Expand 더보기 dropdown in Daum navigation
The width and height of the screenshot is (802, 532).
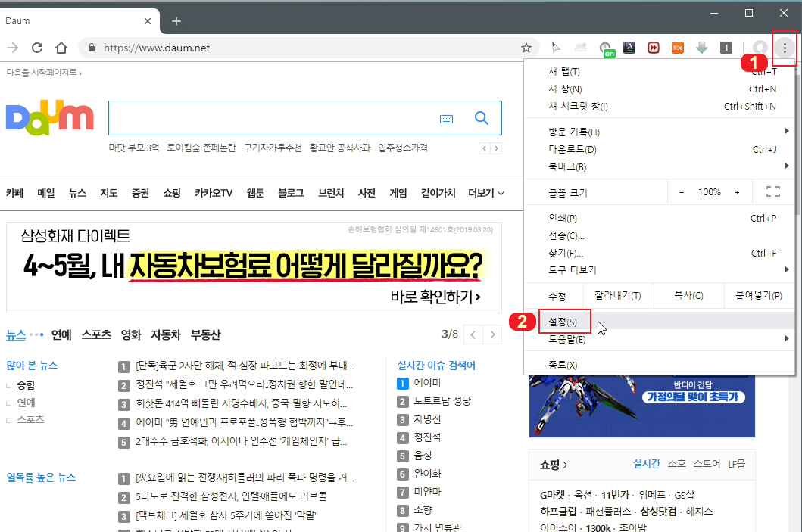486,193
